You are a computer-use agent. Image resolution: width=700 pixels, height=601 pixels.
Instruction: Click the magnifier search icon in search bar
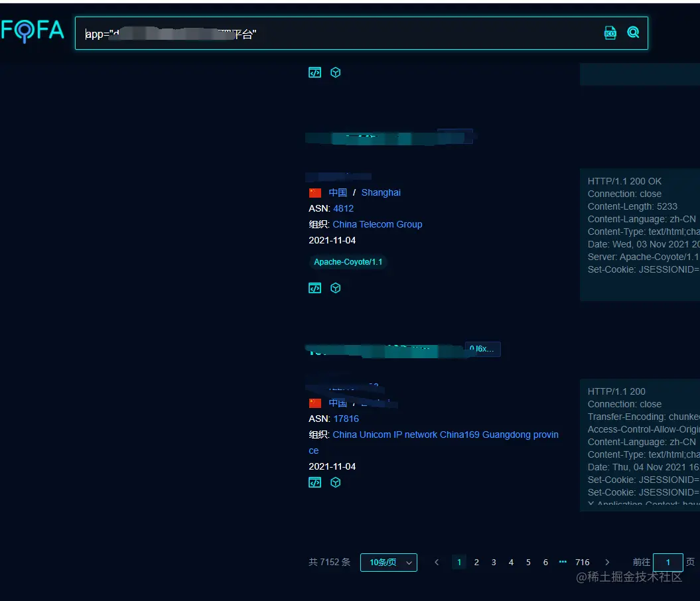pyautogui.click(x=633, y=32)
